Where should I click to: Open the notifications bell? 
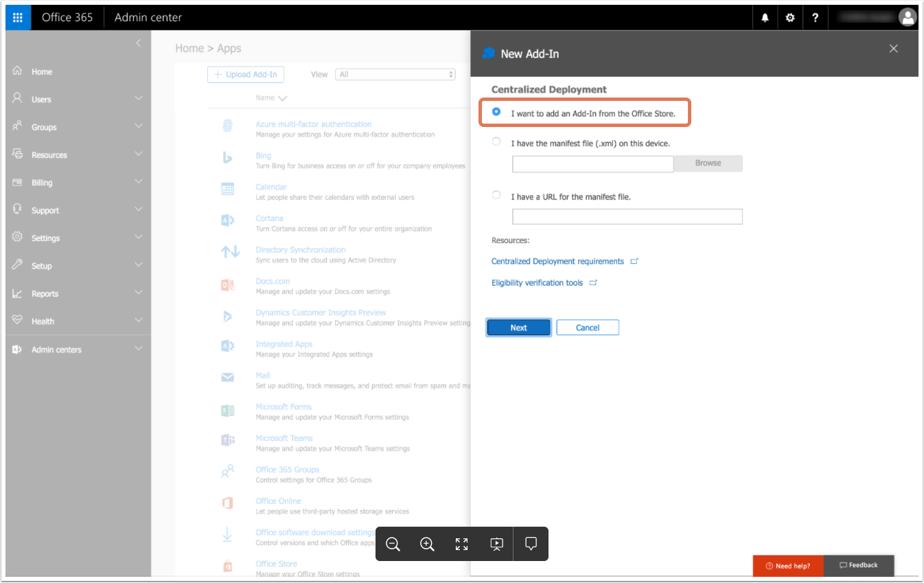click(x=765, y=17)
